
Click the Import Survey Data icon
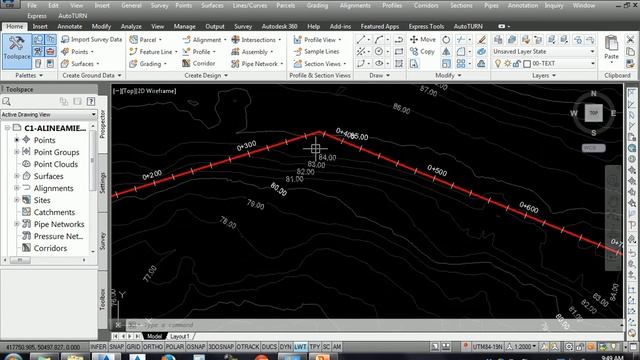[65, 40]
